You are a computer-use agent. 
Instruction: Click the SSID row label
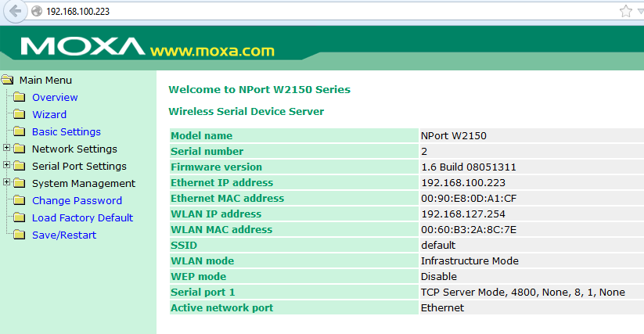click(x=184, y=245)
